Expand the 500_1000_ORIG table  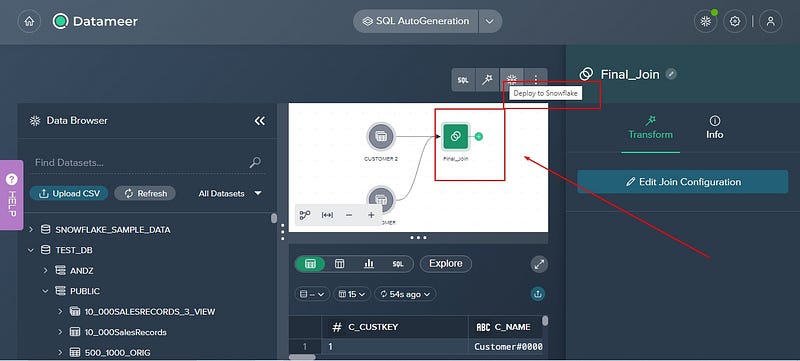point(60,352)
